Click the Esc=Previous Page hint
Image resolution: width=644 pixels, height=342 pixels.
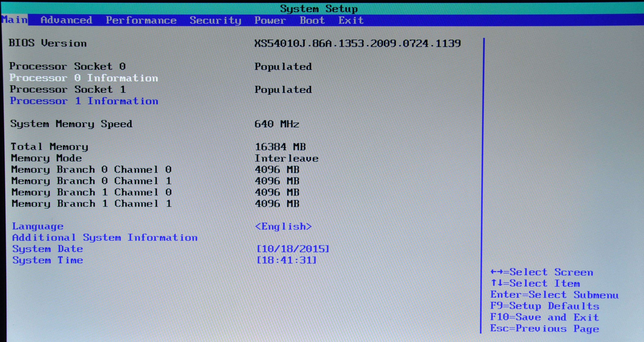[x=544, y=329]
